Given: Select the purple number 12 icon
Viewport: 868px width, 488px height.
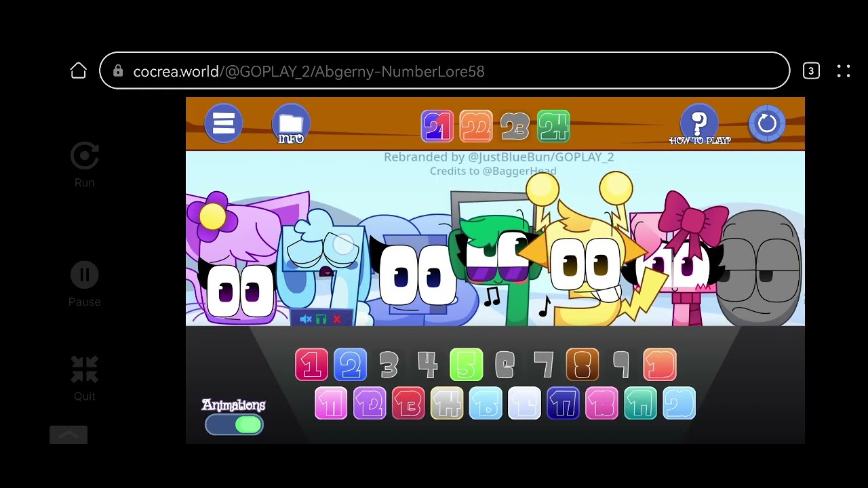Looking at the screenshot, I should (370, 403).
